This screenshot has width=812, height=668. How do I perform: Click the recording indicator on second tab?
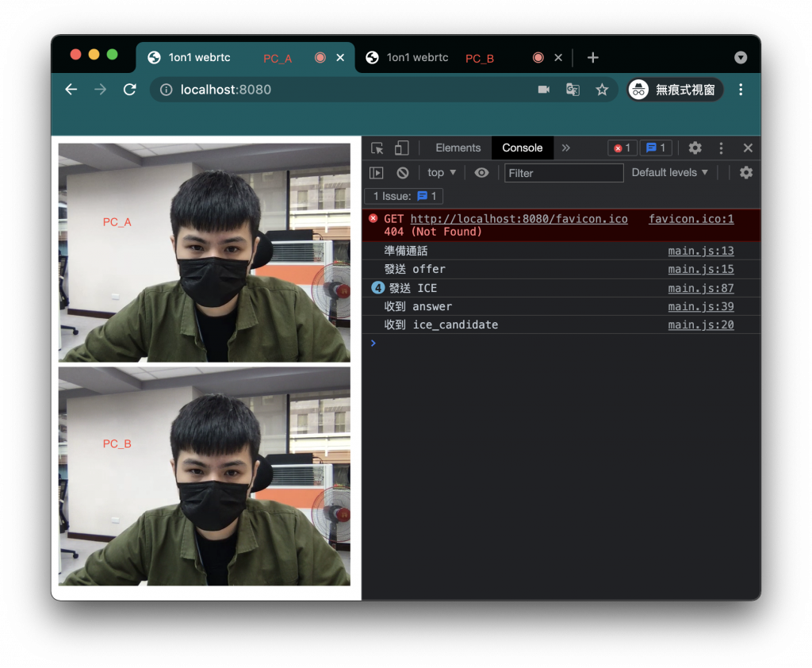tap(538, 58)
